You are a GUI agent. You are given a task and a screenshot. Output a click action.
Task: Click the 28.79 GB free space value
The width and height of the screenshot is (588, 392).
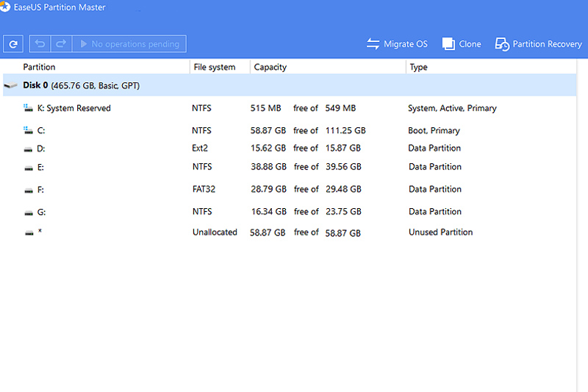268,189
